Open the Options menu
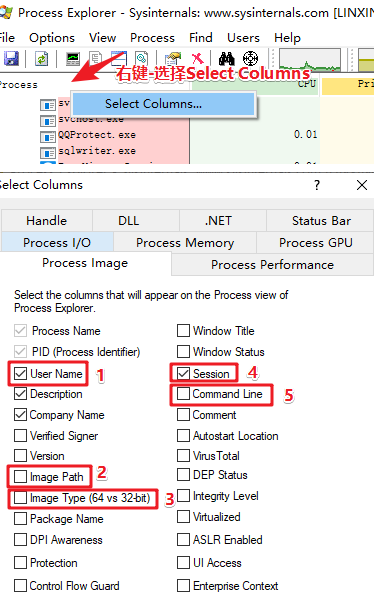Image resolution: width=374 pixels, height=612 pixels. (52, 38)
